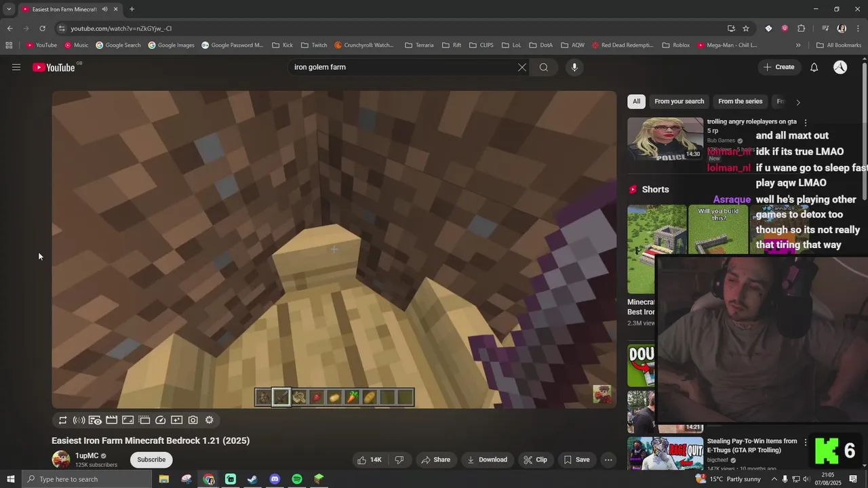Go back in browser history
The image size is (868, 488).
coord(9,28)
